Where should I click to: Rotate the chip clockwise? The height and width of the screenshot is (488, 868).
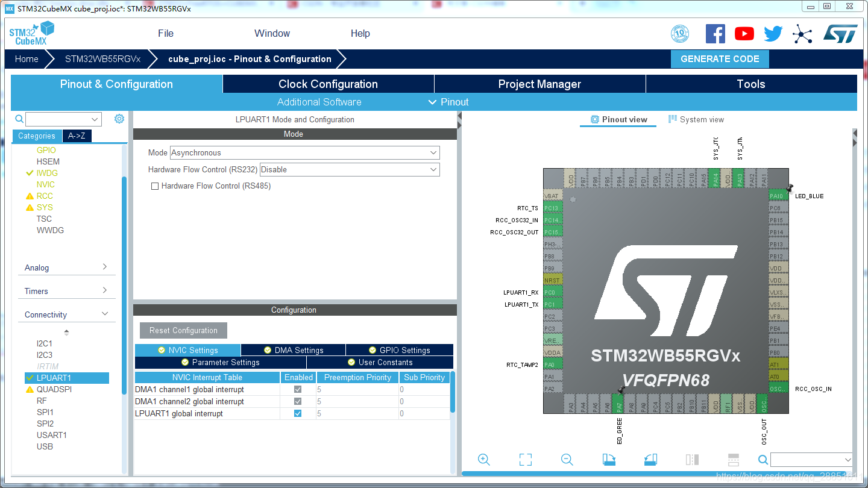(609, 460)
